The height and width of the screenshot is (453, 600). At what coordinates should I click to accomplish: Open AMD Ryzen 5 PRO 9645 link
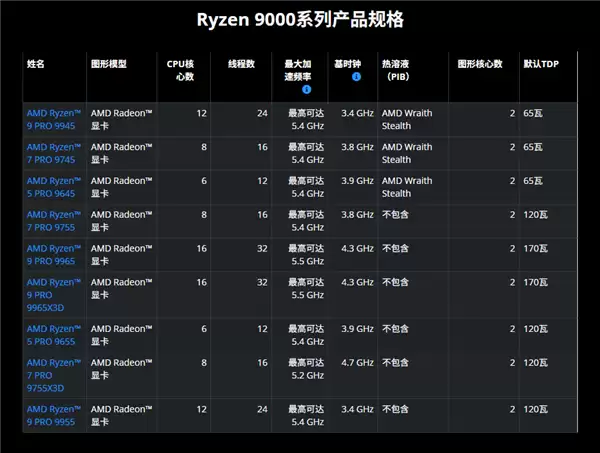[x=54, y=187]
